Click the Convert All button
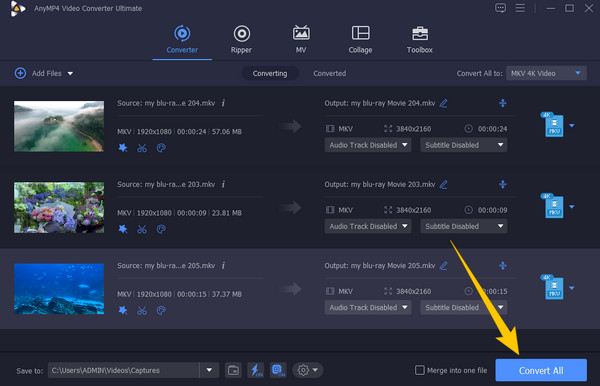The image size is (600, 386). pyautogui.click(x=541, y=370)
